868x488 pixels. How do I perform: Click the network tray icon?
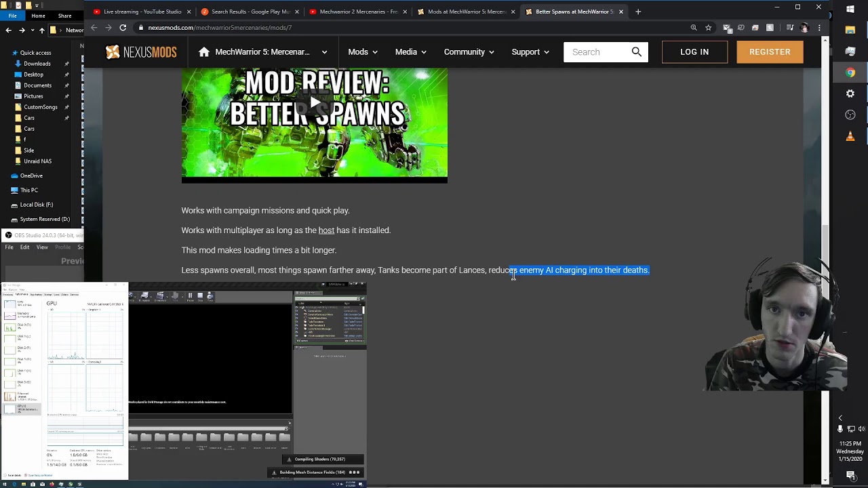(850, 429)
